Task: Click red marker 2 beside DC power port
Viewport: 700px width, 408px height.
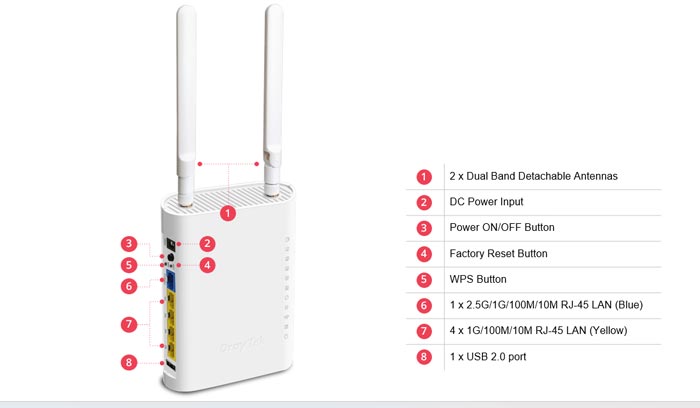Action: click(x=207, y=244)
